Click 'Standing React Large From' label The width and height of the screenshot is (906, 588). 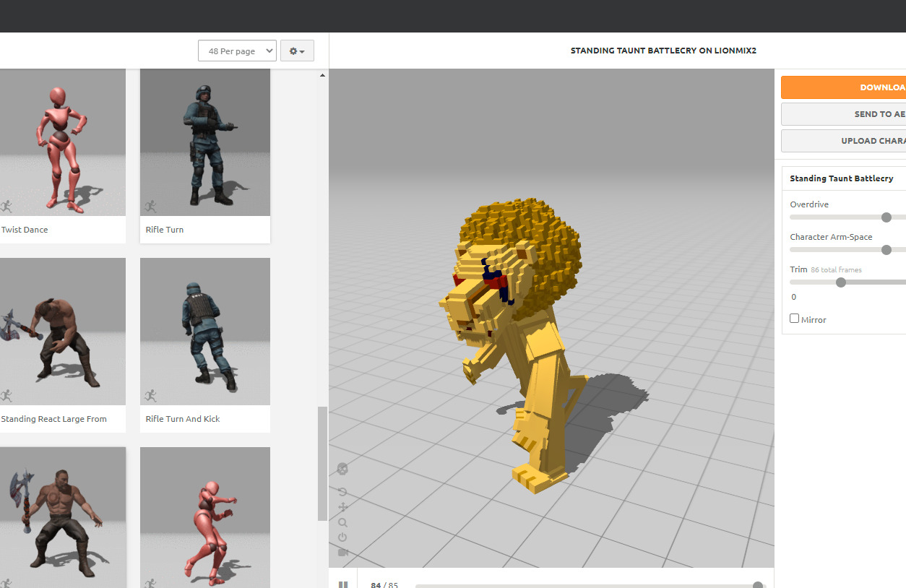54,419
